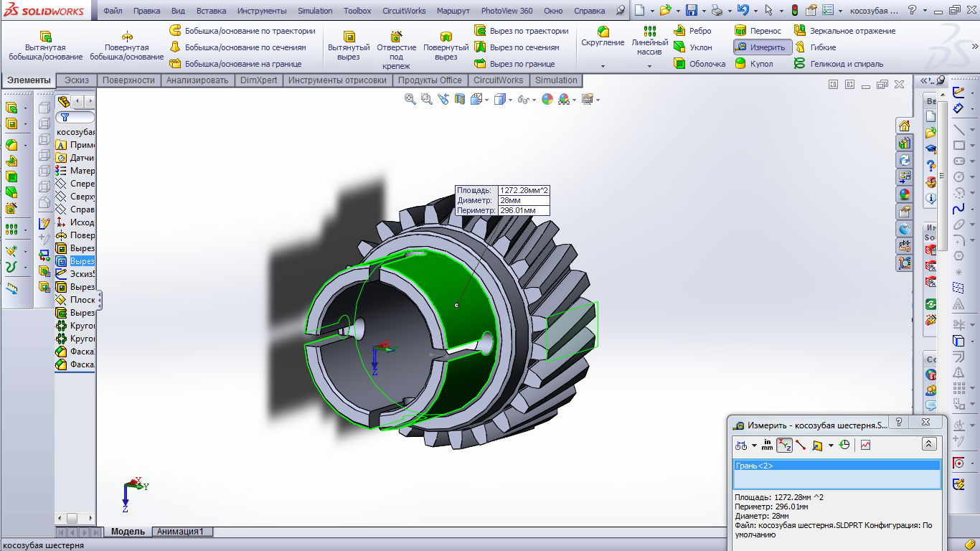Select the Ребро rib tool

pyautogui.click(x=692, y=31)
